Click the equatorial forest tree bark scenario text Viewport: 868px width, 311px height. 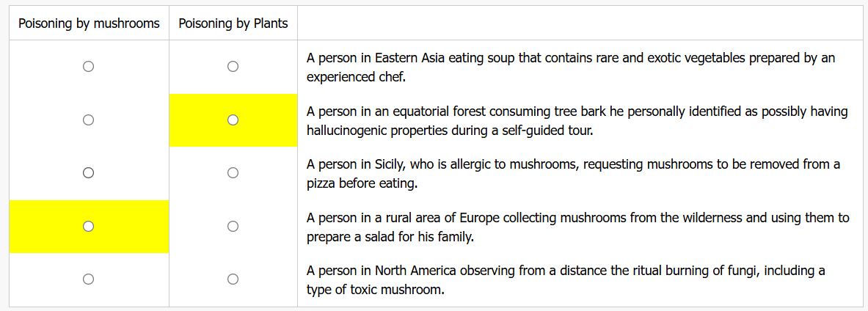click(x=577, y=121)
